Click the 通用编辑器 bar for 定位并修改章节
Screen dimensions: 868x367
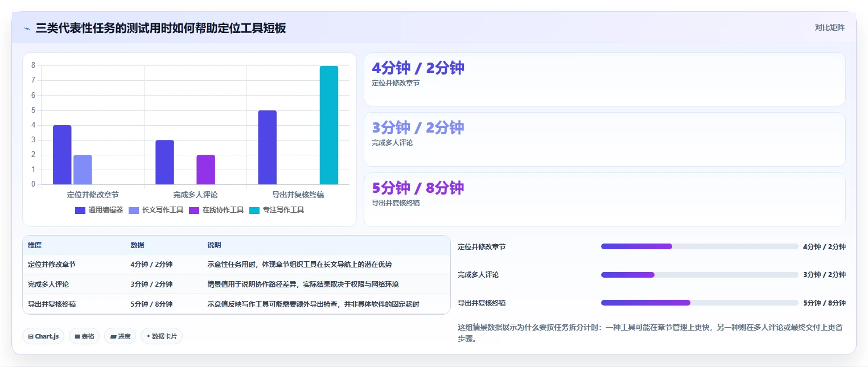(62, 155)
